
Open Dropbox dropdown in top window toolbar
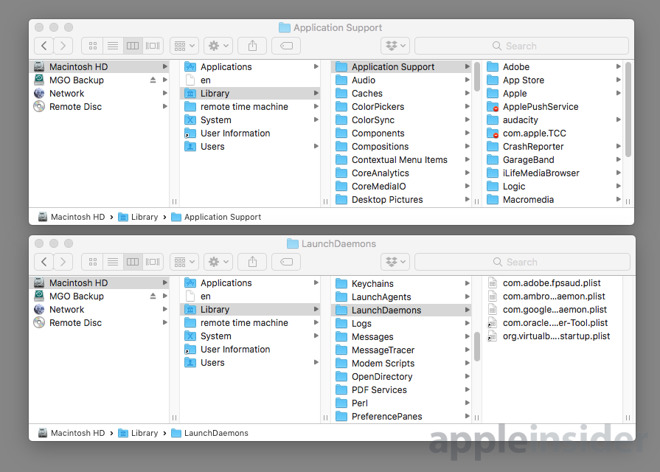pos(395,45)
